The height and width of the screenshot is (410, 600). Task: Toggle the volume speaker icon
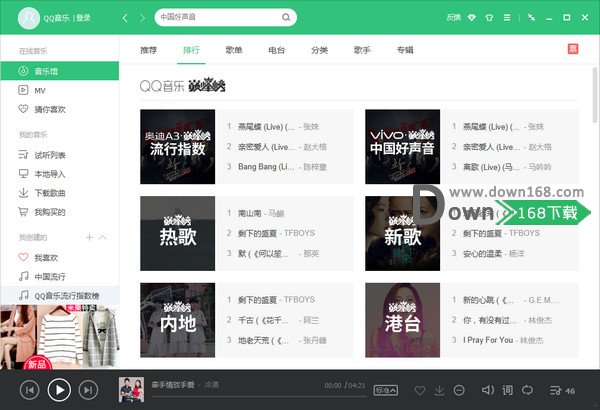pyautogui.click(x=488, y=390)
